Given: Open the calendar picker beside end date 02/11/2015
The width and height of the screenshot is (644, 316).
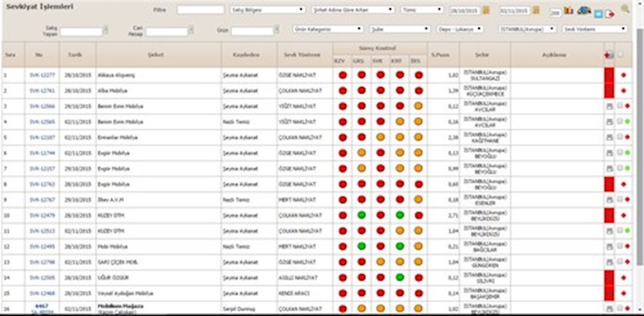Looking at the screenshot, I should pyautogui.click(x=536, y=10).
